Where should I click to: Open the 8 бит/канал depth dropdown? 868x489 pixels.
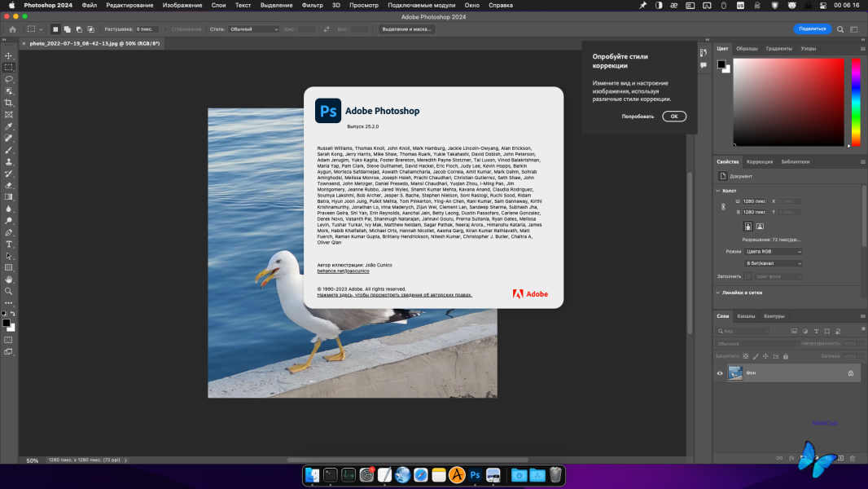773,263
